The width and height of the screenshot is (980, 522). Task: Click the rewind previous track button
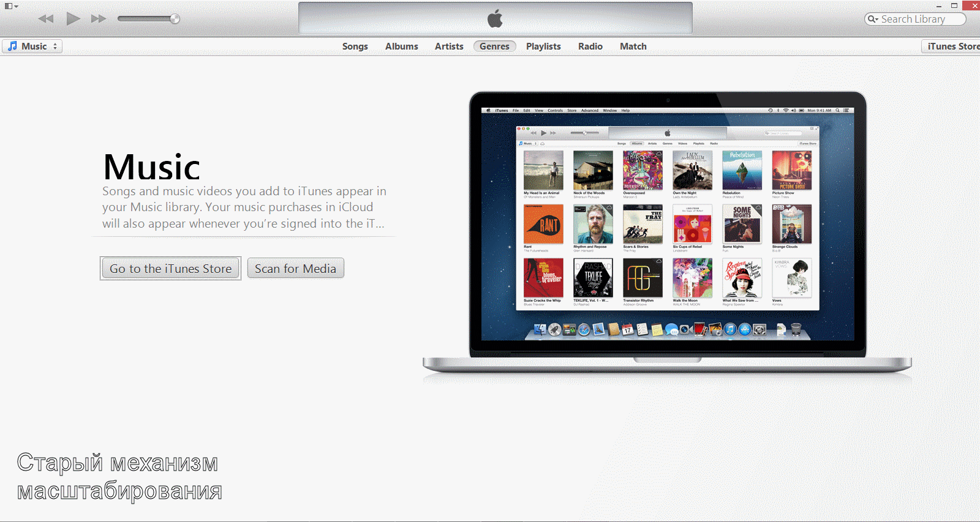46,19
